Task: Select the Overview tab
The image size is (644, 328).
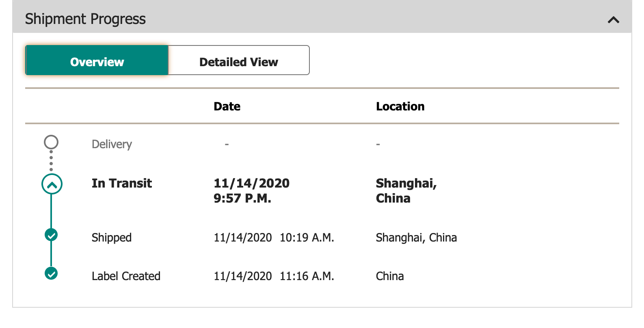Action: click(x=97, y=62)
